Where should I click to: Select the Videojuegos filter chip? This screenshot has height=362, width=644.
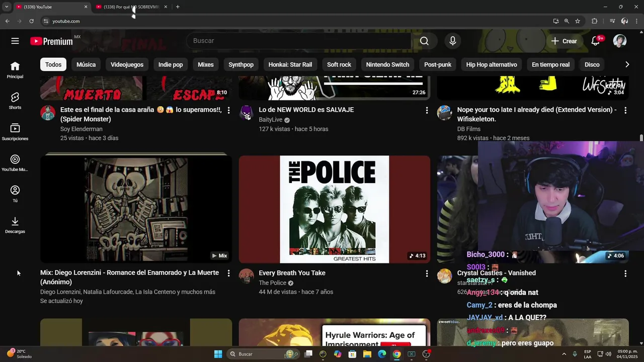click(x=127, y=64)
